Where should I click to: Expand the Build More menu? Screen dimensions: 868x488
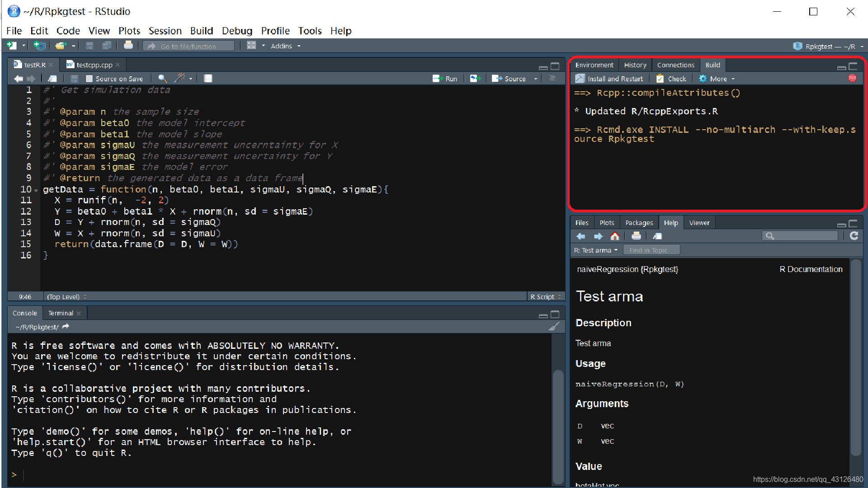(717, 79)
